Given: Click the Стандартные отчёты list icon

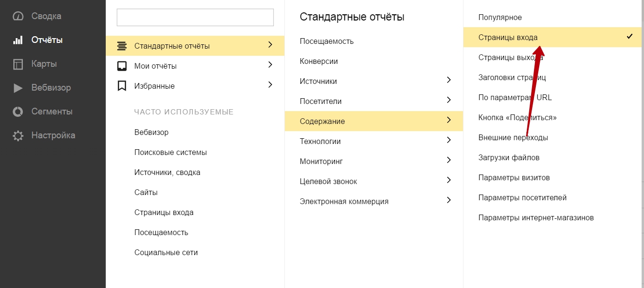Looking at the screenshot, I should pyautogui.click(x=122, y=46).
